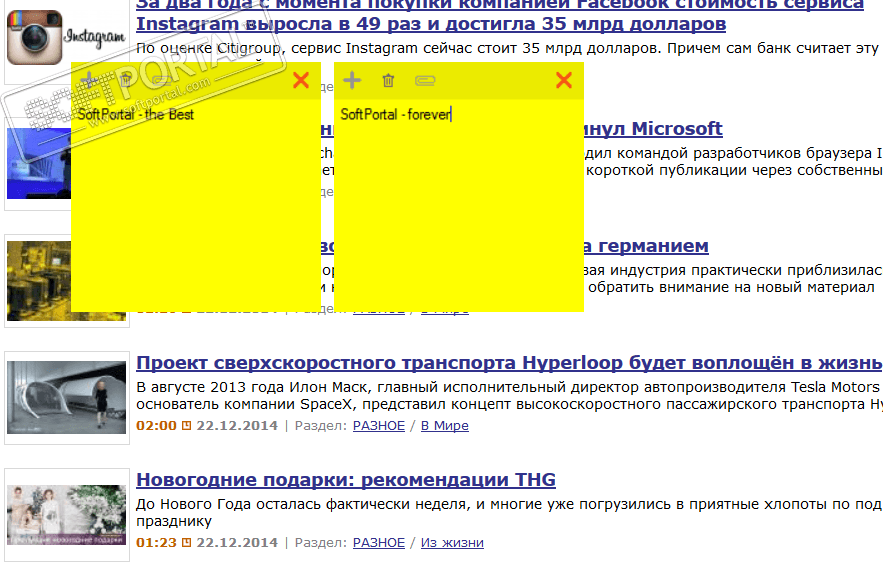Trash the 'SoftPortal - the Best' note

[x=126, y=81]
